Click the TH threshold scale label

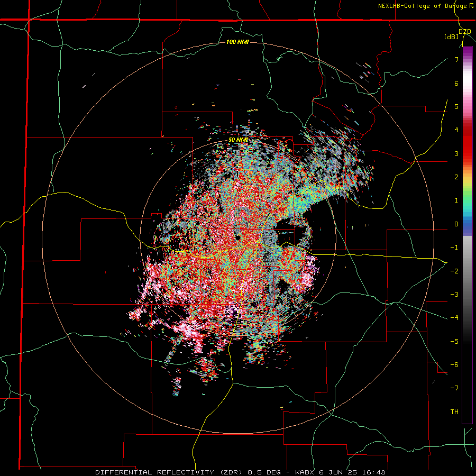(x=454, y=412)
